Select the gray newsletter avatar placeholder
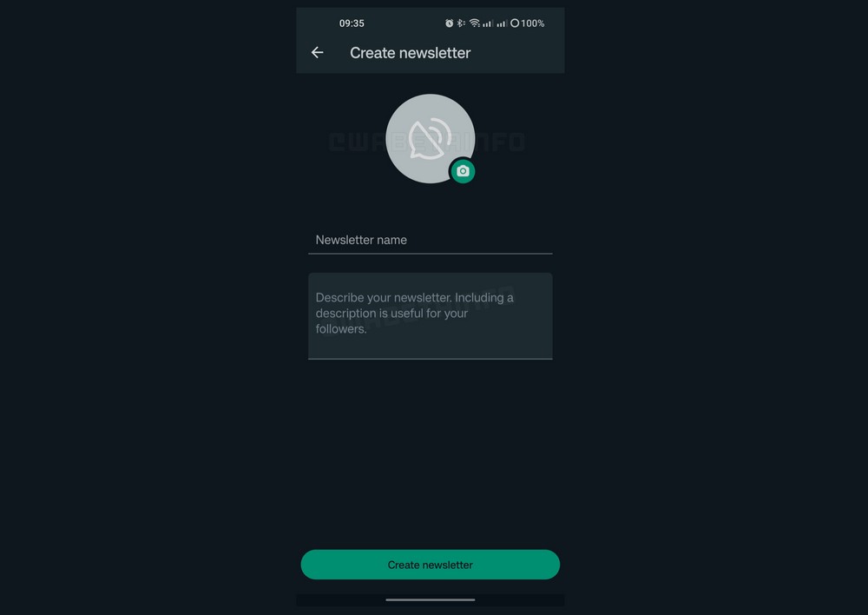Image resolution: width=868 pixels, height=615 pixels. (431, 138)
